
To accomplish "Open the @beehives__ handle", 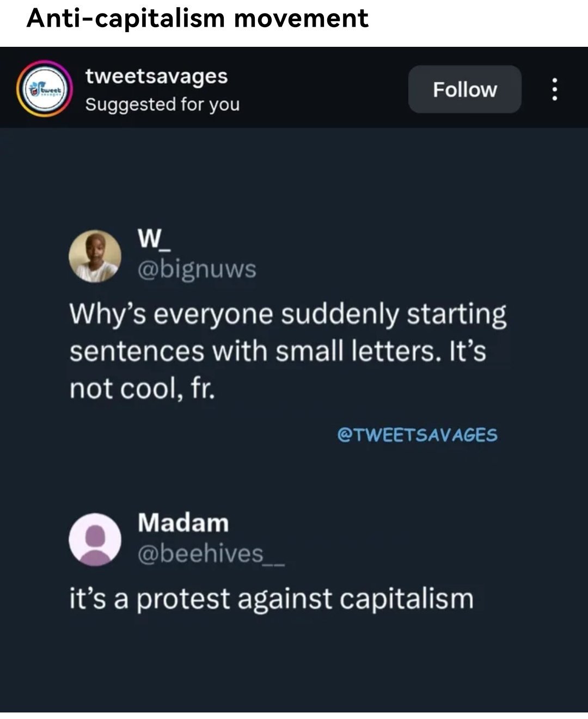I will 211,554.
